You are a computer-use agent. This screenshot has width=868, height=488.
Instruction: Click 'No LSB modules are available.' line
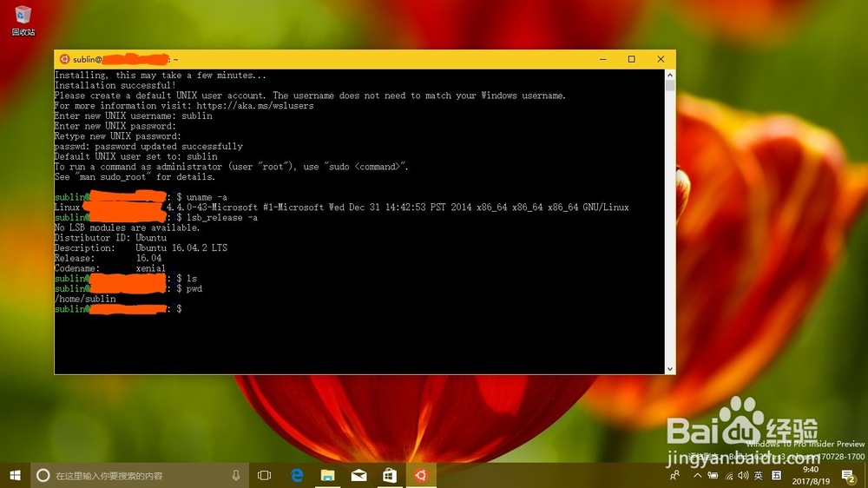[128, 228]
